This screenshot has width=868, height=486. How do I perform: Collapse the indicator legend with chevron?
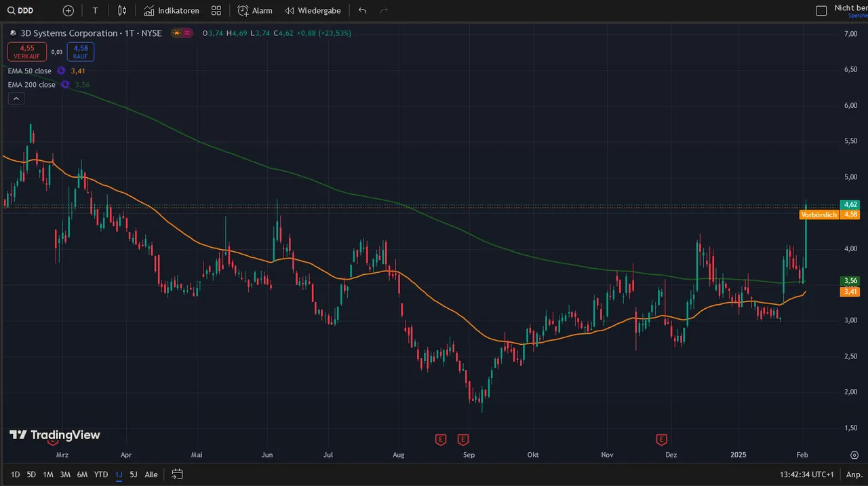16,98
